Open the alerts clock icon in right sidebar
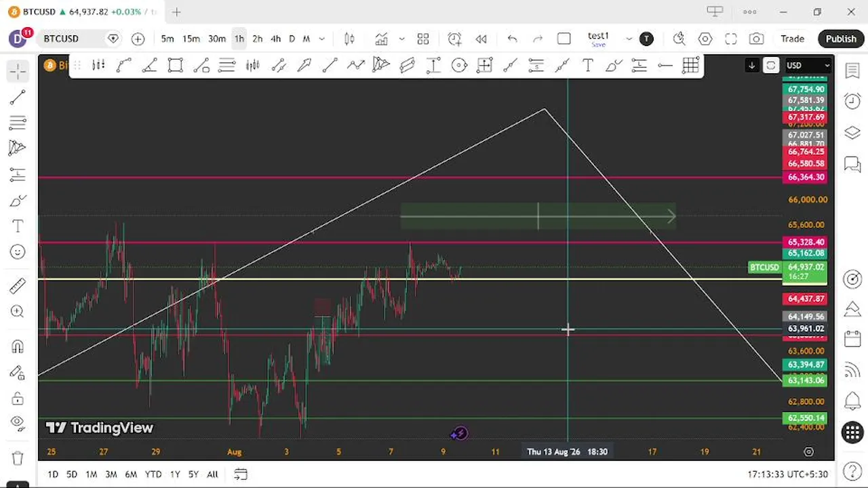Screen dimensions: 868x488 852,101
